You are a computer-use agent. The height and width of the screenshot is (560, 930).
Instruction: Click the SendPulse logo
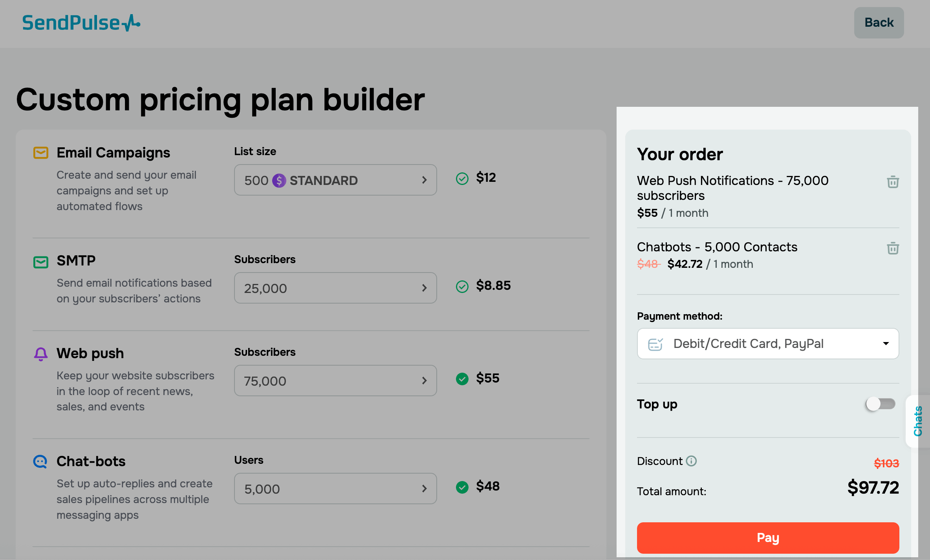click(81, 23)
